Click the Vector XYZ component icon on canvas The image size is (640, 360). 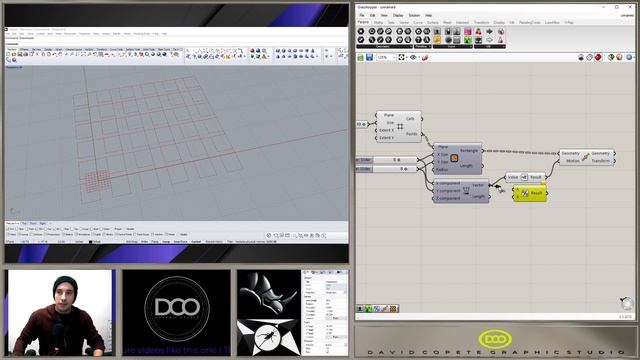[x=466, y=191]
